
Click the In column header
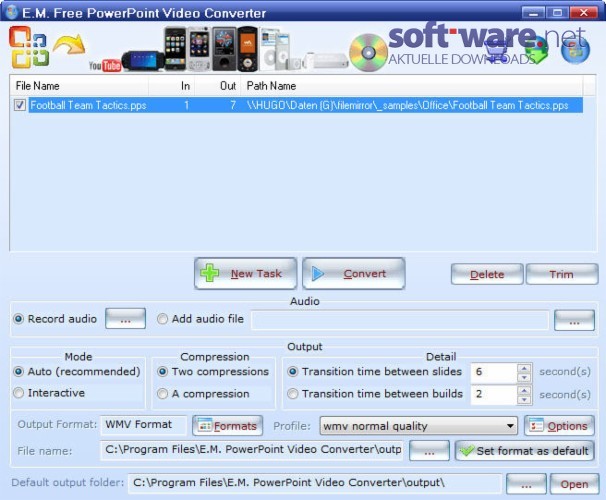(172, 86)
